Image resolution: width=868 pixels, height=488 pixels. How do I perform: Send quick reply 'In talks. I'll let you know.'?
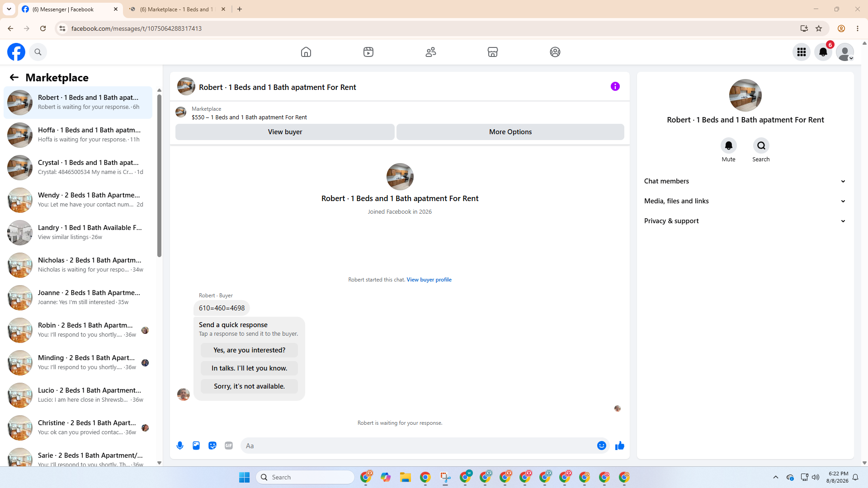(x=249, y=368)
